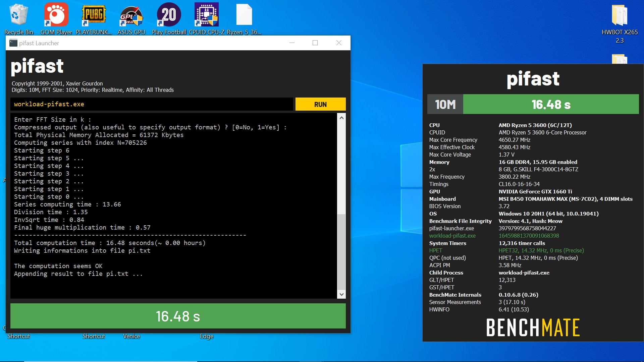Image resolution: width=644 pixels, height=362 pixels.
Task: Launch Play Football 20 shortcut
Action: (x=169, y=19)
